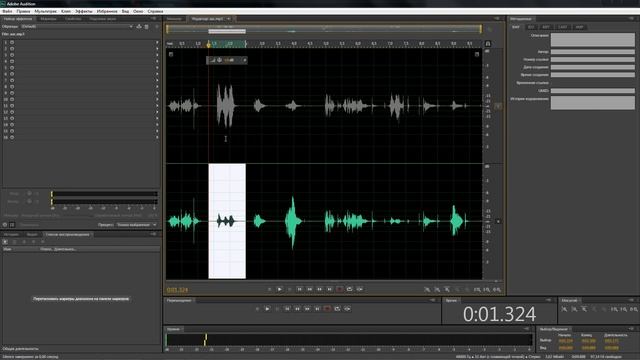Image resolution: width=640 pixels, height=360 pixels.
Task: Expand the effect list arrow for slot 12
Action: (x=157, y=112)
